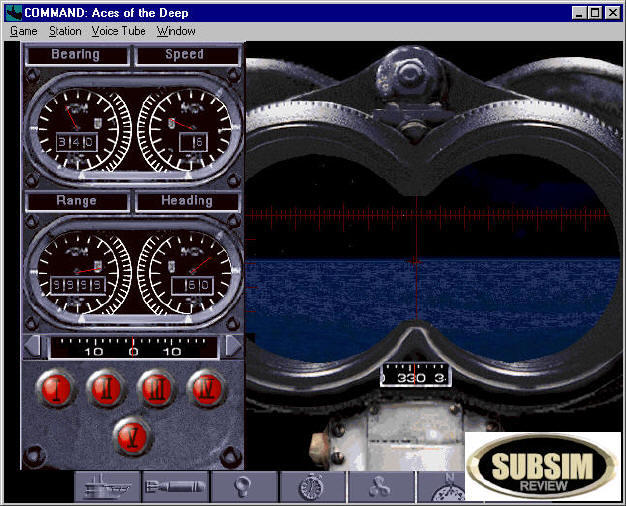
Task: Click the bearing readout 340
Action: pos(76,142)
